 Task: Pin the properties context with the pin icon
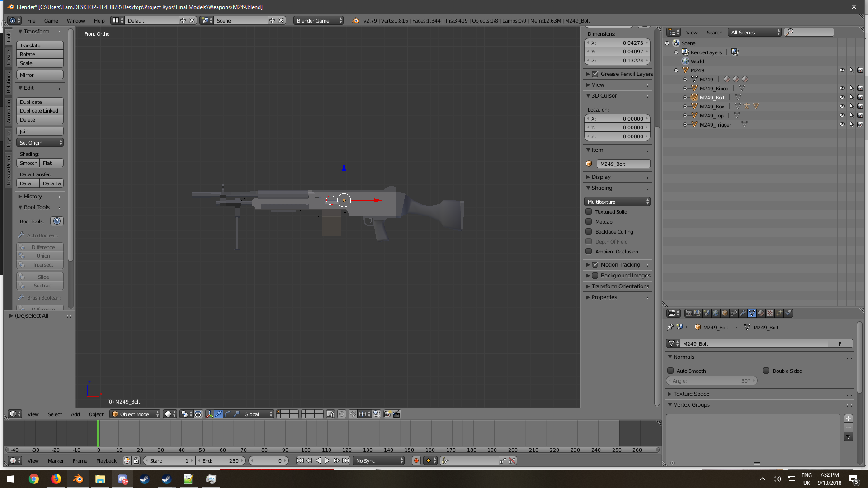click(670, 327)
